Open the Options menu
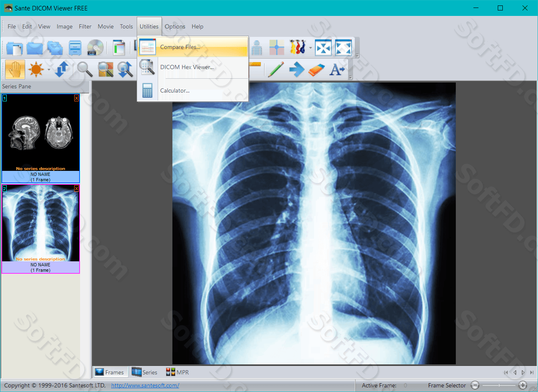 (x=175, y=26)
